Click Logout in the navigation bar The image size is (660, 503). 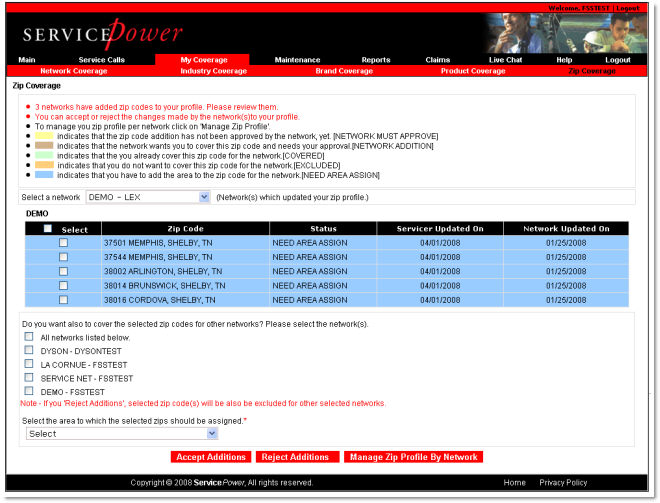(617, 60)
